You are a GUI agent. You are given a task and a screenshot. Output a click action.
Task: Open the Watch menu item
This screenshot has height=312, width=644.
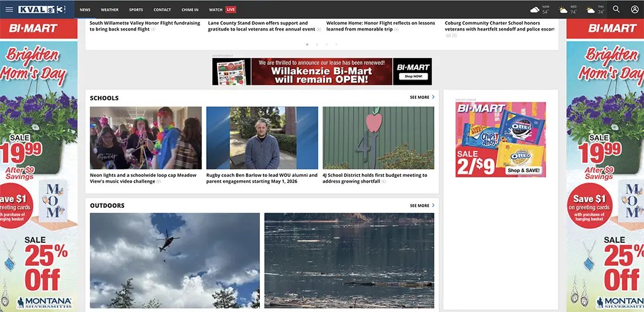[x=215, y=9]
